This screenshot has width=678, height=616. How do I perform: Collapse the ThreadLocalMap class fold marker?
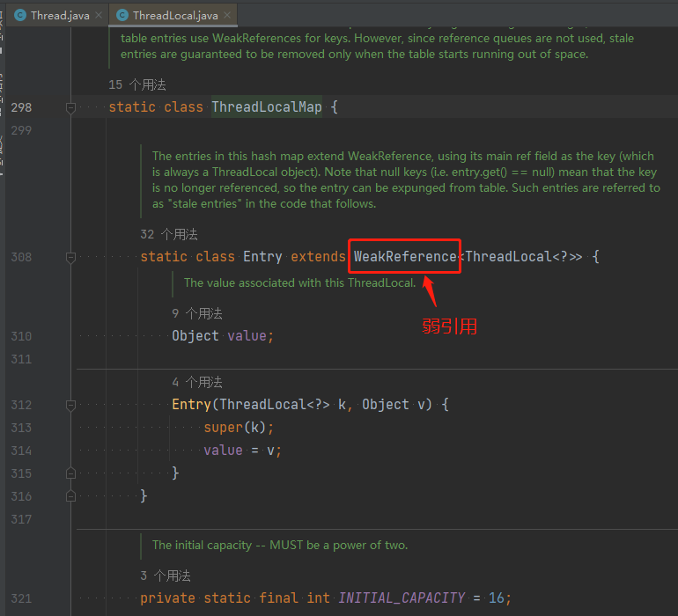pyautogui.click(x=71, y=107)
